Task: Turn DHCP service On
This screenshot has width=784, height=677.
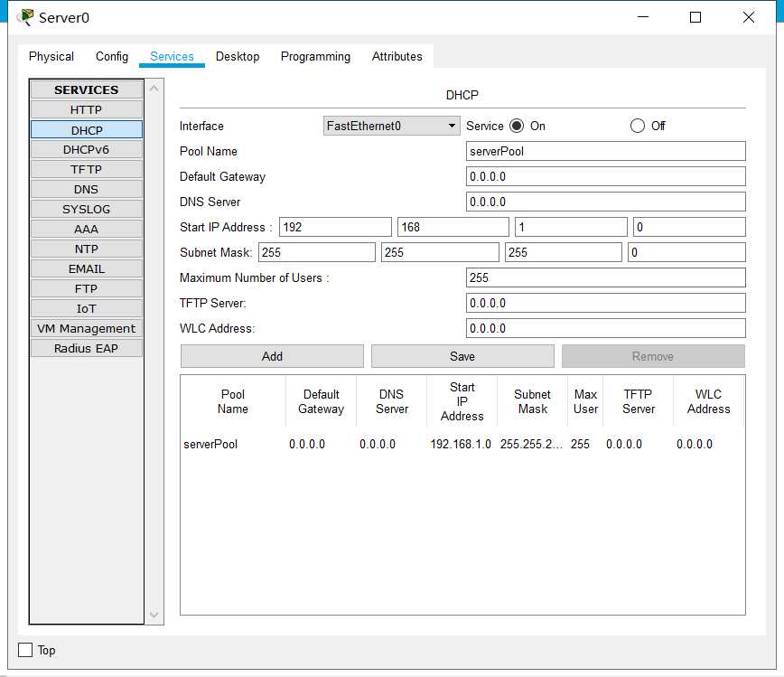Action: pyautogui.click(x=517, y=126)
